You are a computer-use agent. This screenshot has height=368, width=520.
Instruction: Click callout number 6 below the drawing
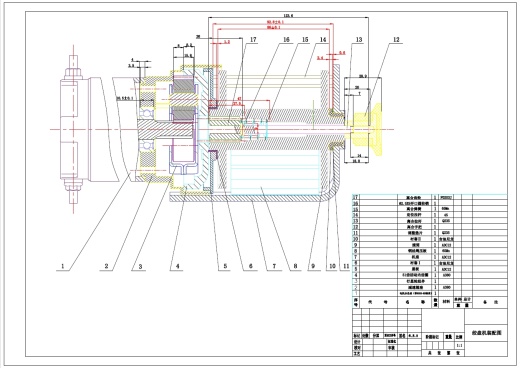coord(251,266)
